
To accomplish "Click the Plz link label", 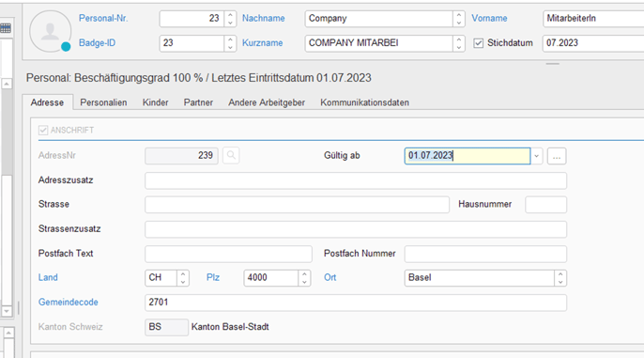I will (x=213, y=277).
